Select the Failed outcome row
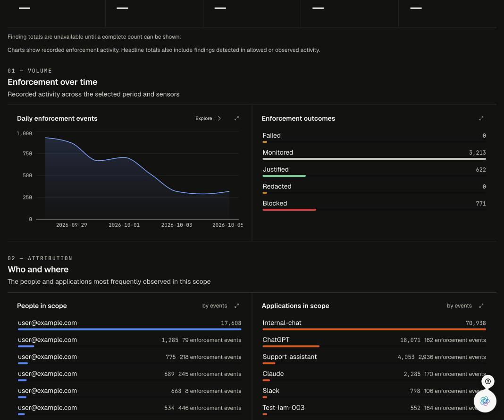The image size is (504, 420). (x=374, y=137)
